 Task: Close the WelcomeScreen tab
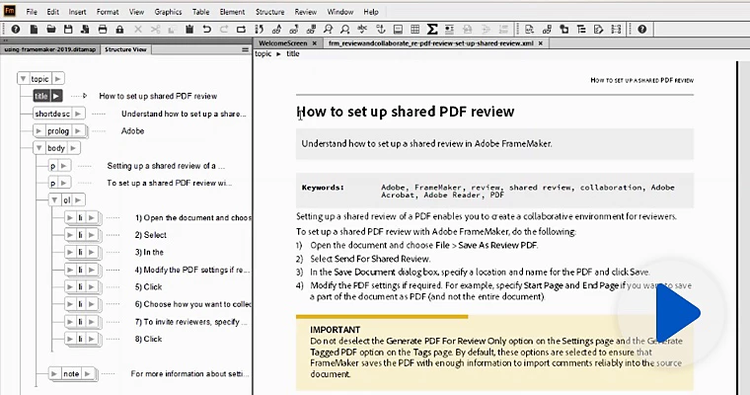tap(314, 43)
